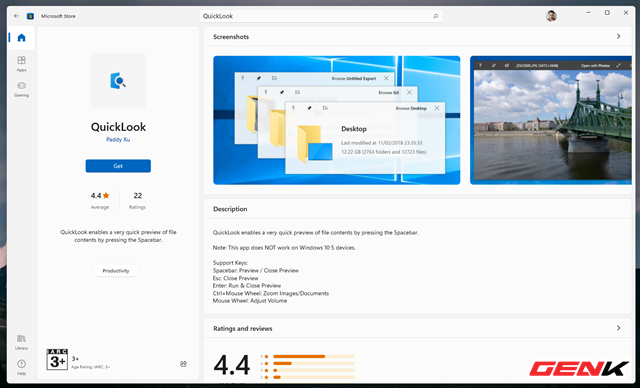
Task: Click 'Enter: Run & Close Preview' line
Action: pyautogui.click(x=247, y=286)
